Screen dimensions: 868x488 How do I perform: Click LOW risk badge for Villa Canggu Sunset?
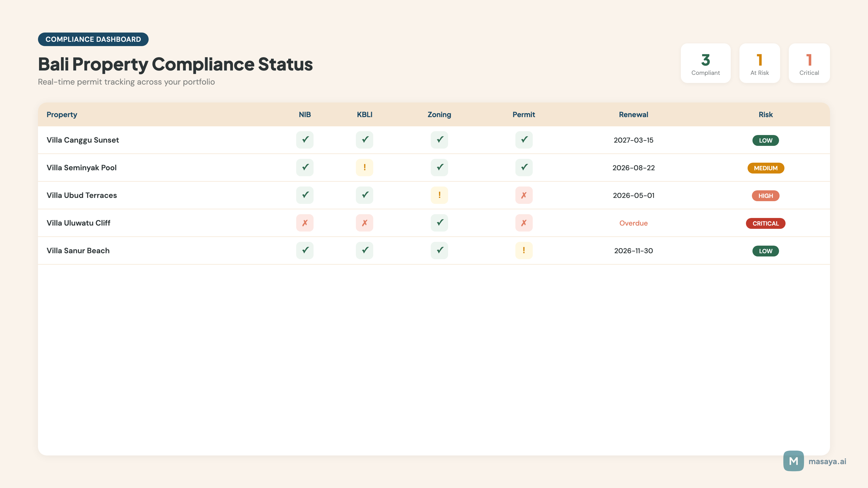pos(765,140)
